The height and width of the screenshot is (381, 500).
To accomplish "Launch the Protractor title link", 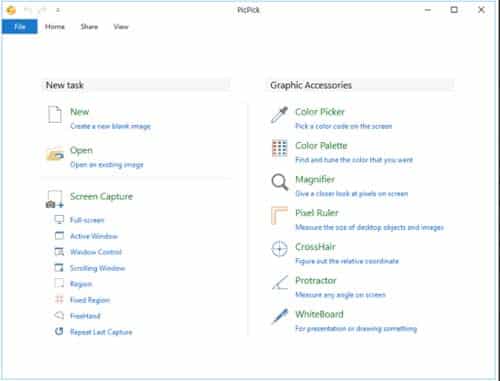I will click(x=316, y=280).
